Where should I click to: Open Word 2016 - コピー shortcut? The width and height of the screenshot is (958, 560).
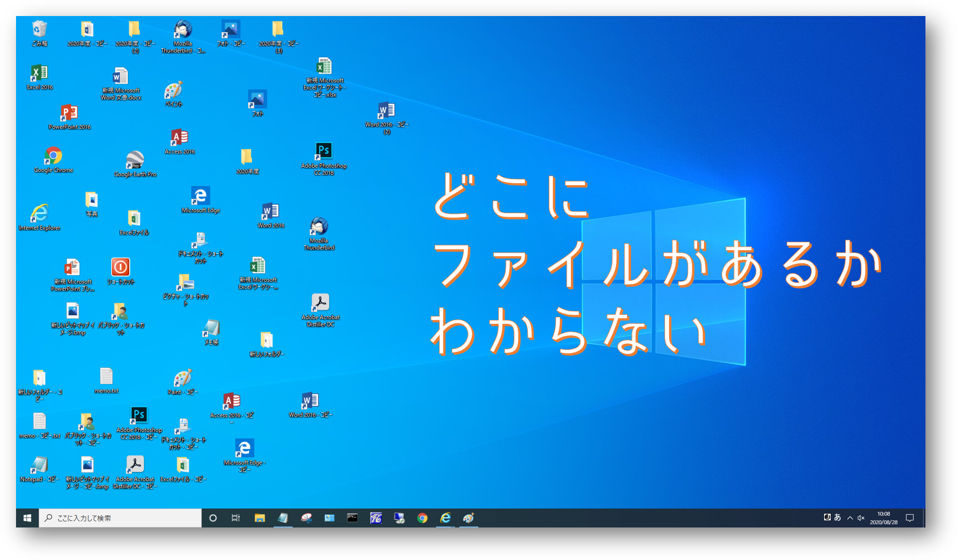pyautogui.click(x=310, y=404)
